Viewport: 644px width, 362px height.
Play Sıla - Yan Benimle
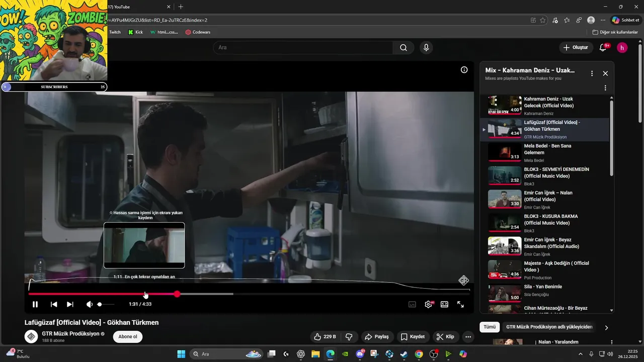tap(545, 294)
